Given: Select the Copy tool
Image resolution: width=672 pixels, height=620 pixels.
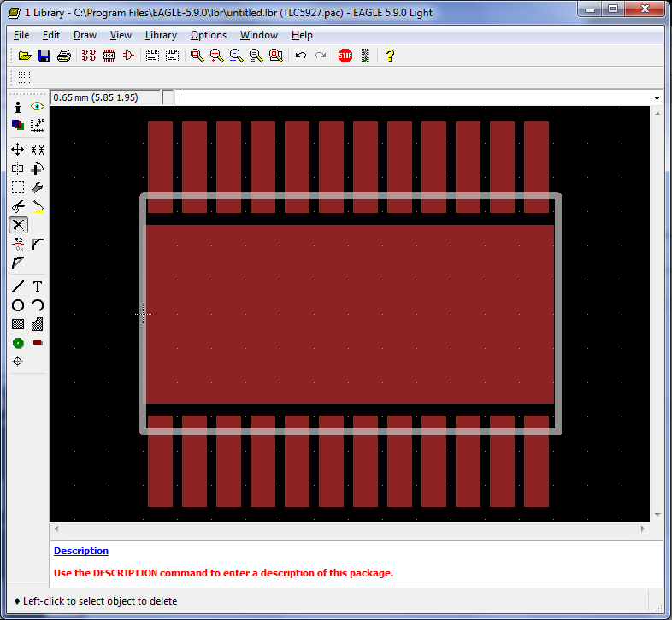Looking at the screenshot, I should (38, 149).
